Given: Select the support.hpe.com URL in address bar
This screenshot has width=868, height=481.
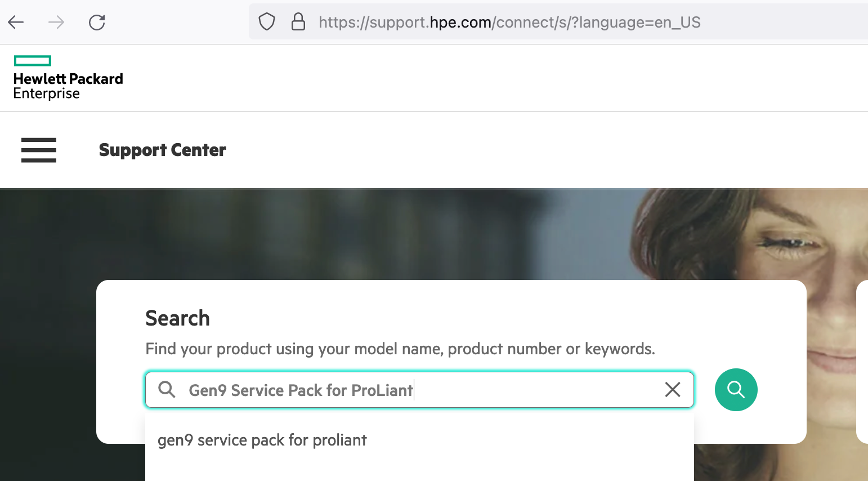Looking at the screenshot, I should click(x=509, y=22).
